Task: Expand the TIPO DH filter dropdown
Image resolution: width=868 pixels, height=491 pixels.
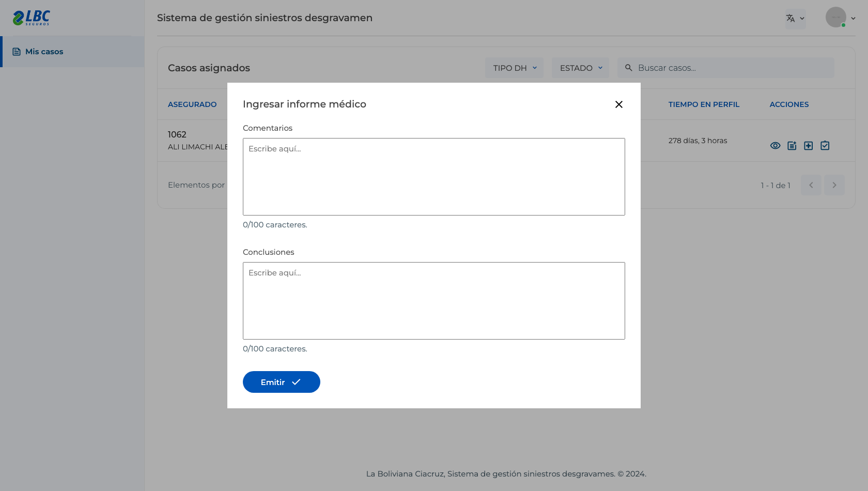Action: 514,68
